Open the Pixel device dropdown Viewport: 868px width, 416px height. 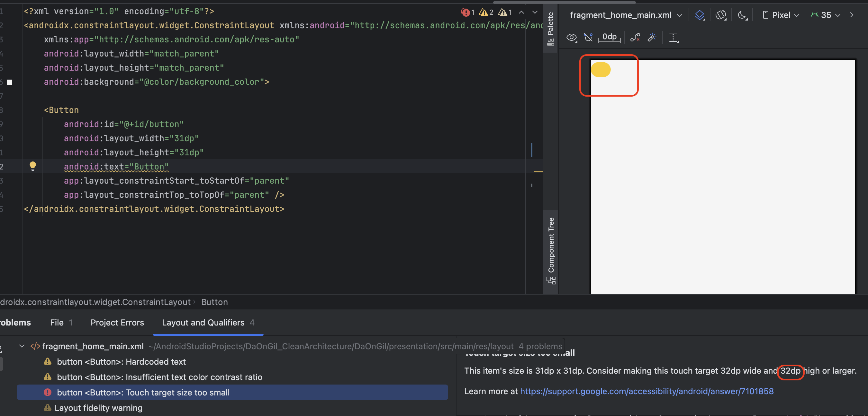[x=781, y=15]
